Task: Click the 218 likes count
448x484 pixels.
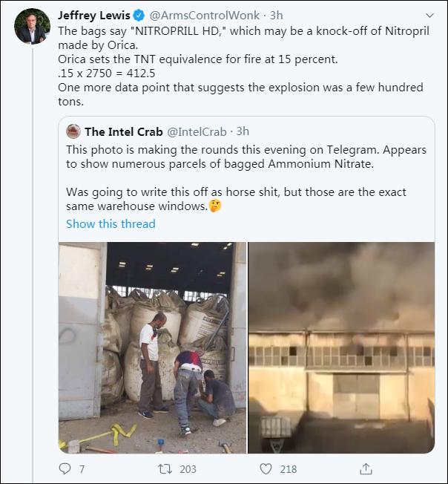Action: (288, 468)
